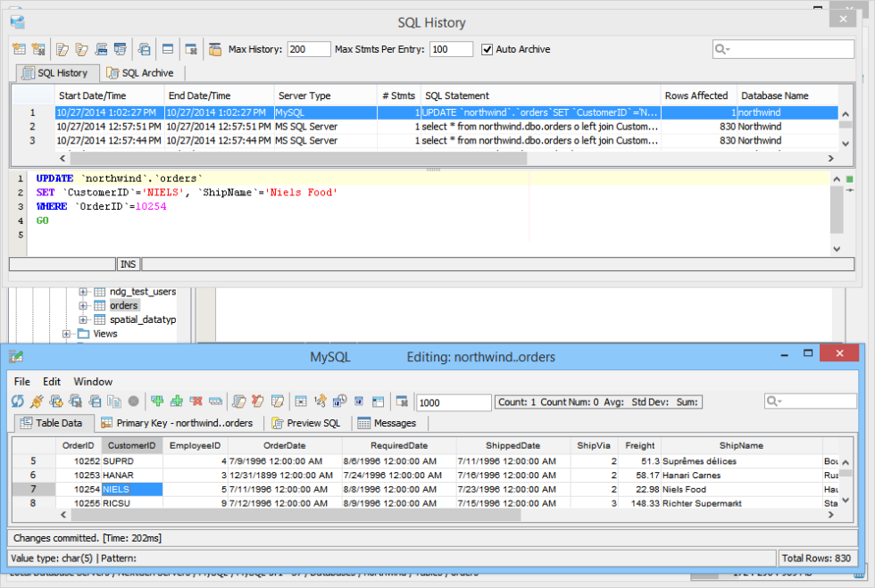
Task: Insert a new row with the green plus icon
Action: click(158, 402)
